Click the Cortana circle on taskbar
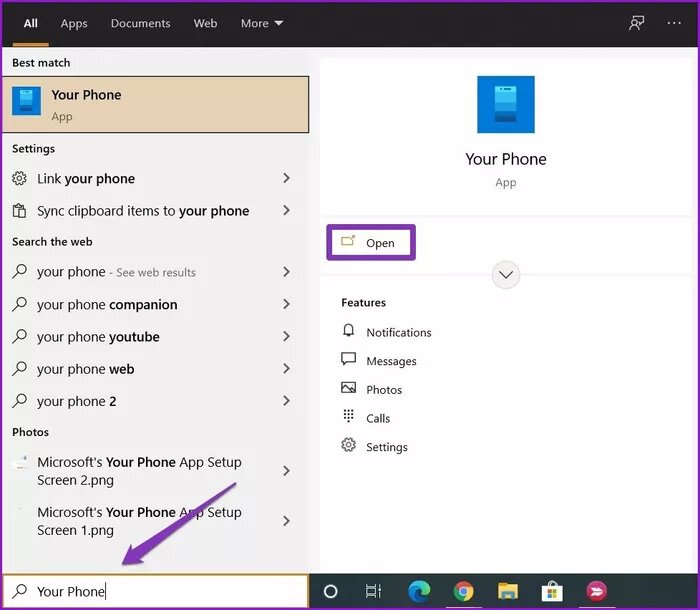700x610 pixels. pyautogui.click(x=330, y=591)
